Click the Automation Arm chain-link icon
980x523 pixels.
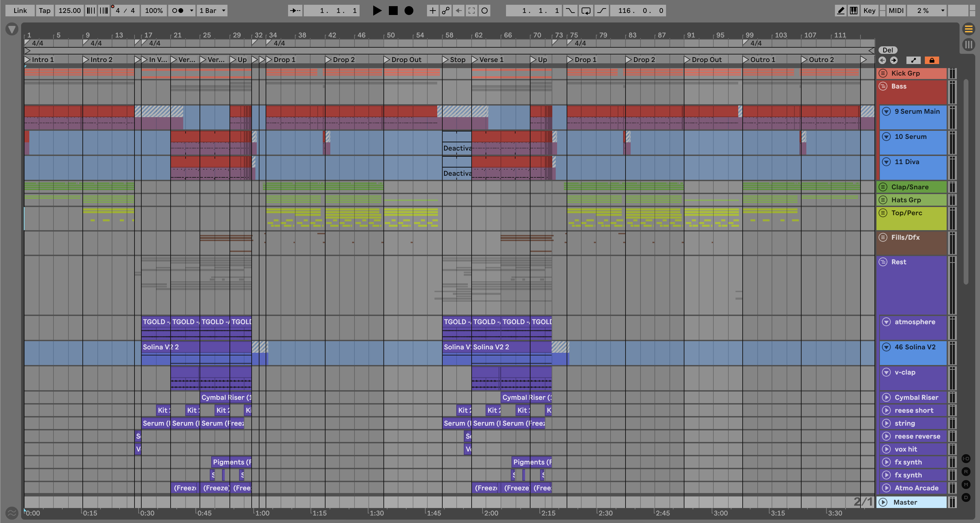(445, 11)
